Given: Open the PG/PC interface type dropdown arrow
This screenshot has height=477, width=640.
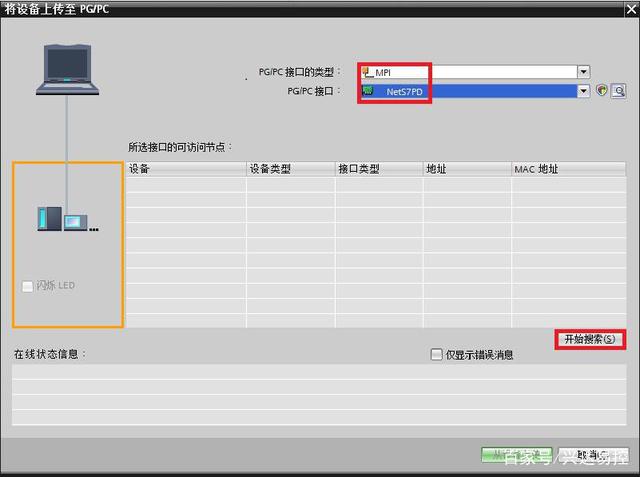Looking at the screenshot, I should click(x=584, y=72).
